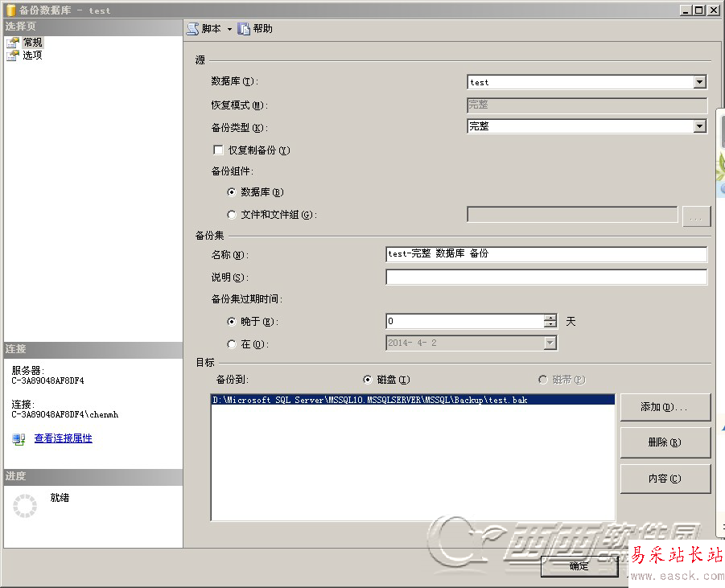The image size is (725, 588).
Task: Click the 添加 button
Action: click(x=665, y=407)
